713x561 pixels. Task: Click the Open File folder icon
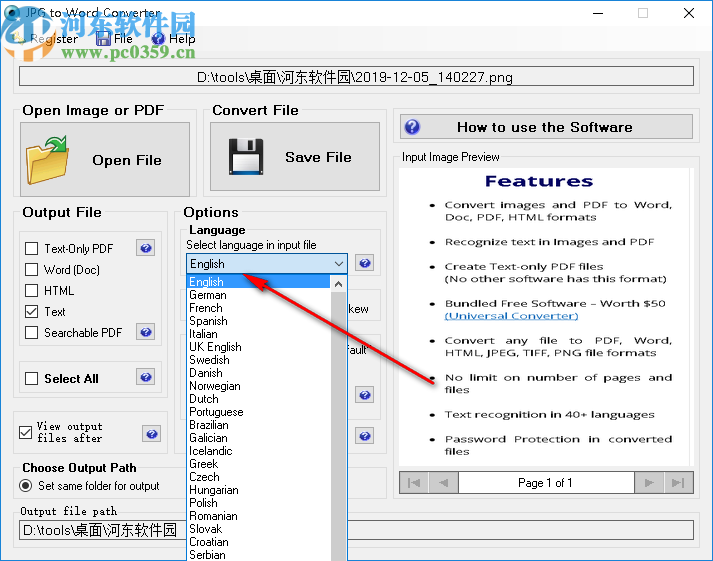pos(47,160)
